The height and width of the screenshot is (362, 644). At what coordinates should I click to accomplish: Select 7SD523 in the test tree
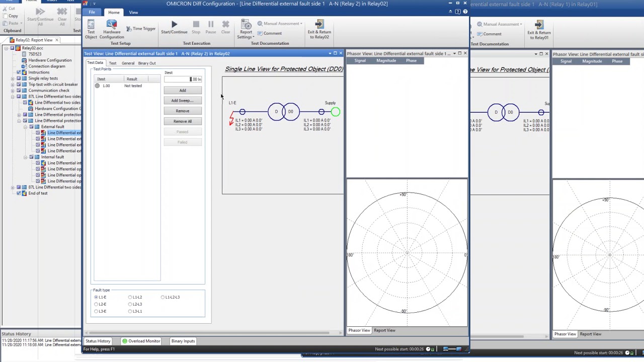[x=35, y=54]
